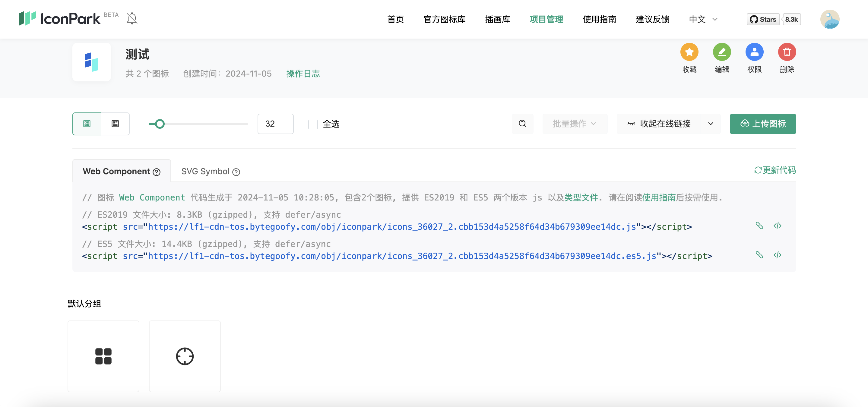Click the icon size slider handle
Viewport: 868px width, 407px height.
(160, 124)
